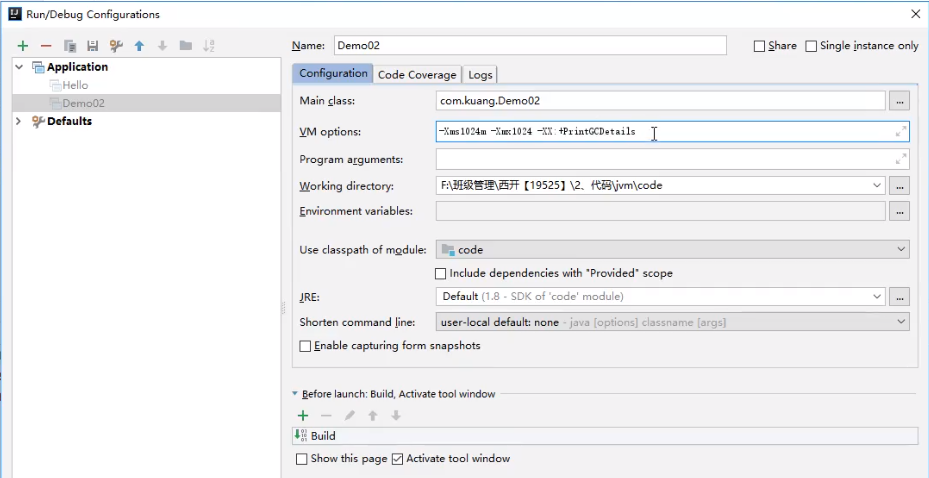Browse for the JRE with the ellipsis button
The height and width of the screenshot is (478, 929).
point(899,297)
